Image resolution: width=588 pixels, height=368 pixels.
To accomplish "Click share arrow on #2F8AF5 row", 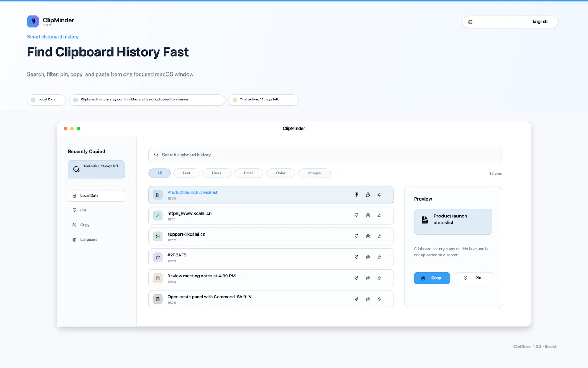I will [379, 257].
